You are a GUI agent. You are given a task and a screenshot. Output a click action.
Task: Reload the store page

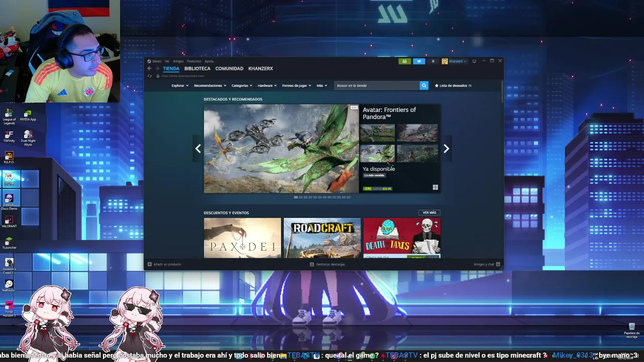pos(149,76)
